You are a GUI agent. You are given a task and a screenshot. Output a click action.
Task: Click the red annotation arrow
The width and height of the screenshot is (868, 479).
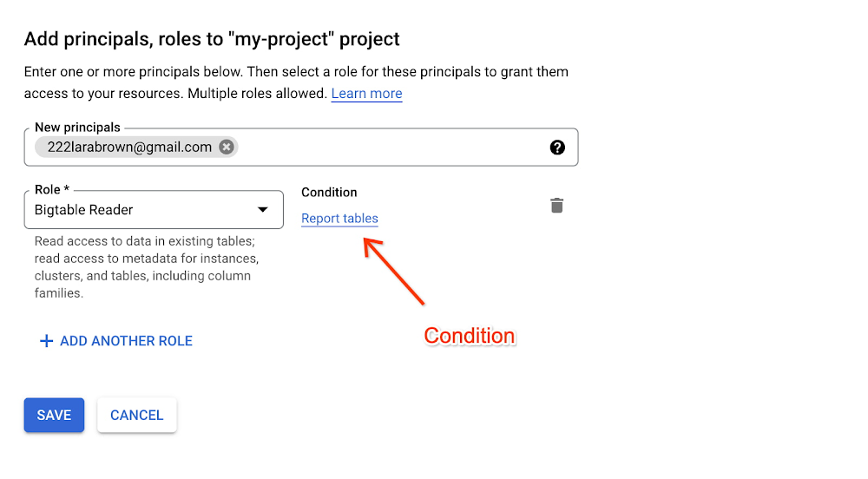pyautogui.click(x=395, y=272)
